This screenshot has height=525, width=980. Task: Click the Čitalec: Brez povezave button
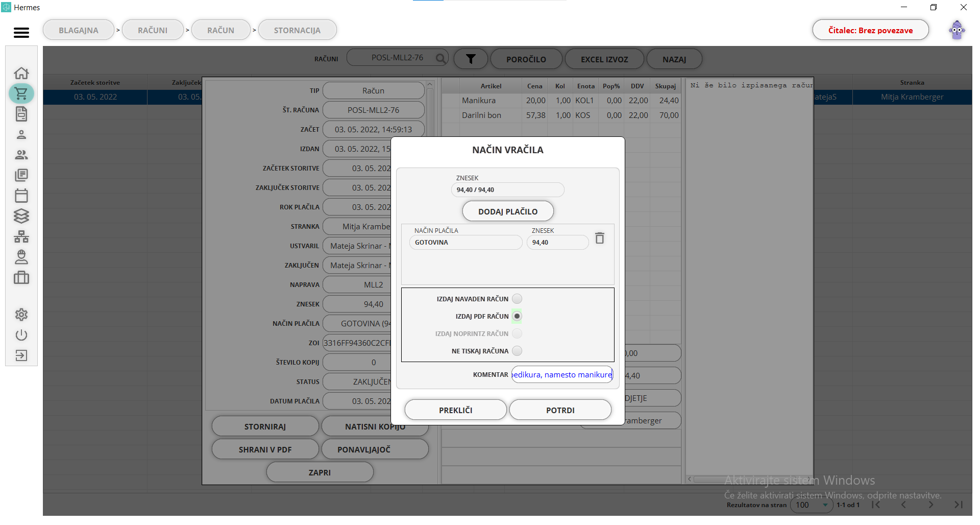pyautogui.click(x=871, y=30)
